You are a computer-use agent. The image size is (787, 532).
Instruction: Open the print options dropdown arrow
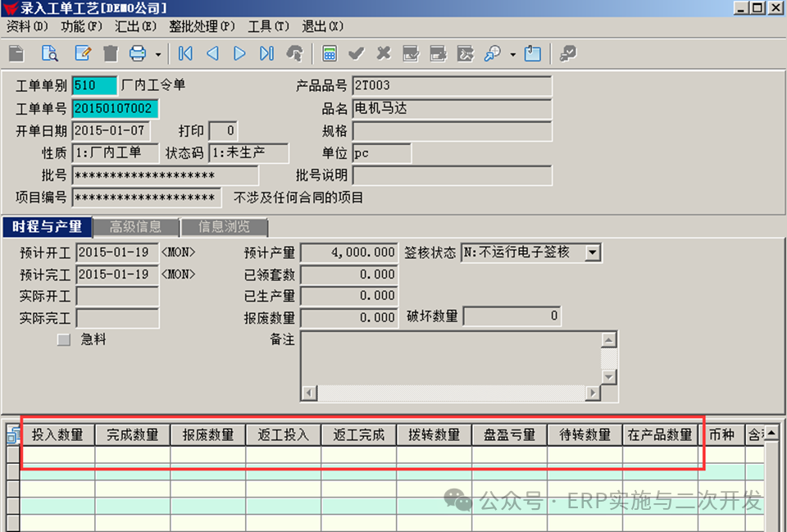tap(157, 55)
